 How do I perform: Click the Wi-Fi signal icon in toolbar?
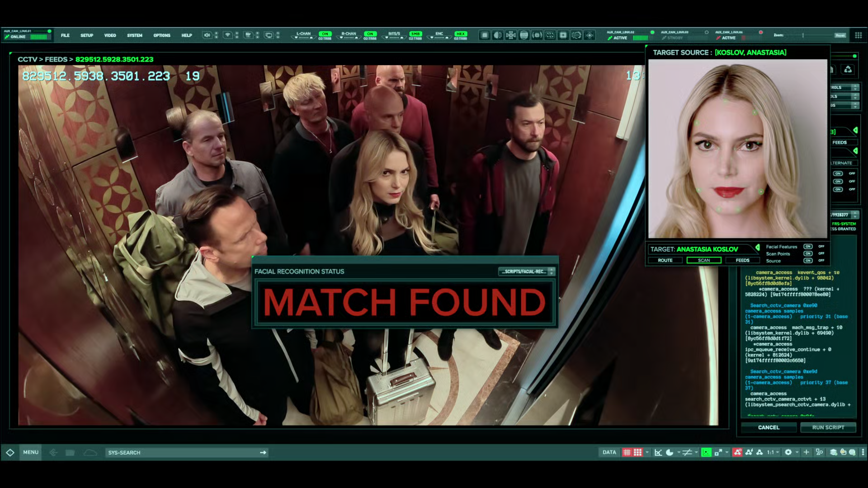coord(228,35)
